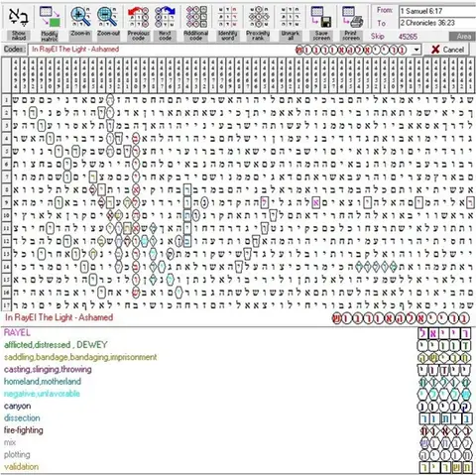Click the Print screen icon

pyautogui.click(x=352, y=17)
